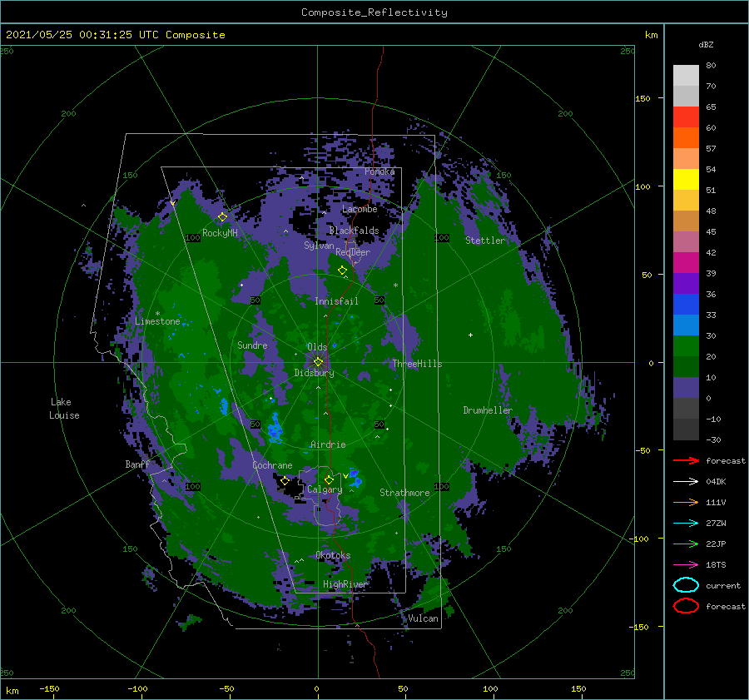Click the blue echo cell northwest of Cochrane

click(275, 429)
